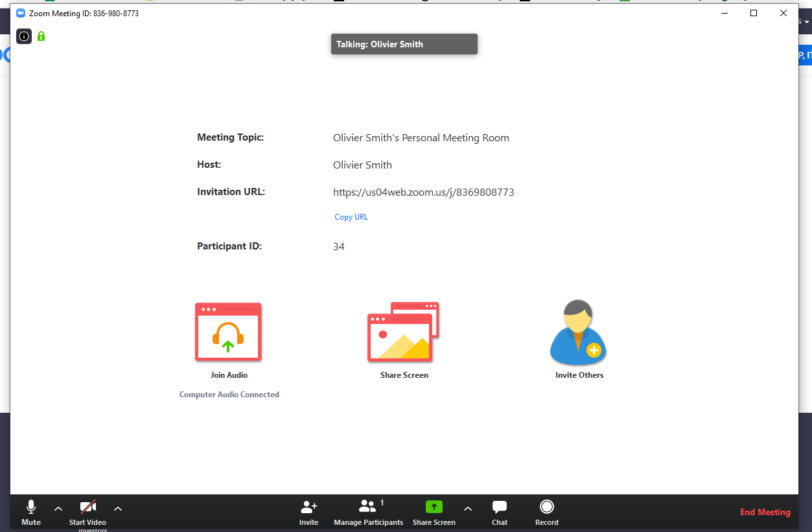
Task: Open Manage Participants panel
Action: click(368, 513)
